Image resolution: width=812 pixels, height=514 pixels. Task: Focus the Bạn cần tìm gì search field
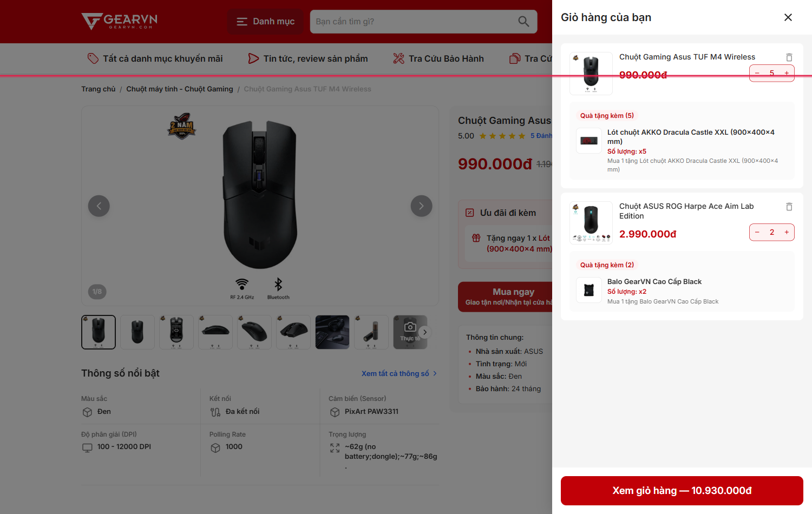(411, 22)
